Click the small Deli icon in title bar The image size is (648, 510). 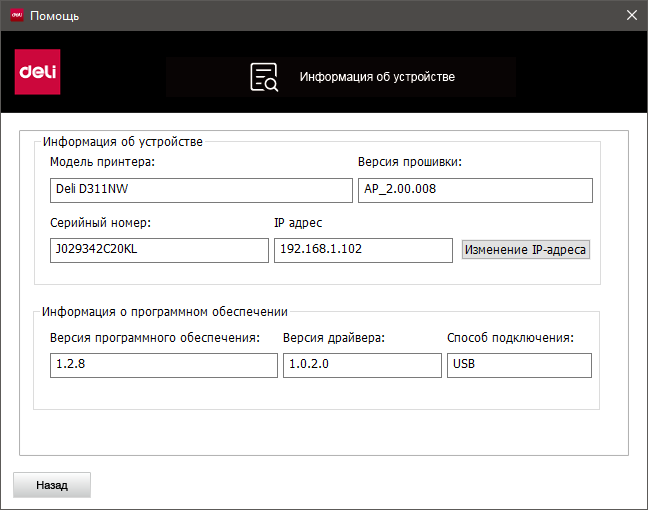pos(17,15)
